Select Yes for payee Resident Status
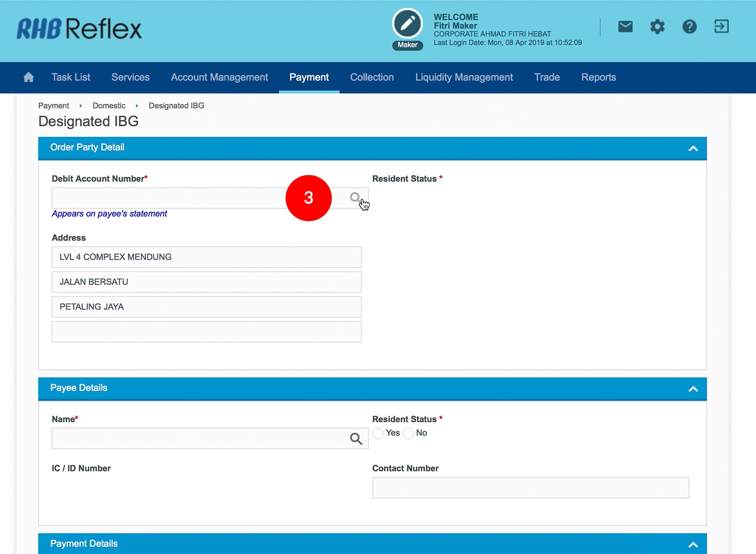This screenshot has height=554, width=756. click(378, 433)
